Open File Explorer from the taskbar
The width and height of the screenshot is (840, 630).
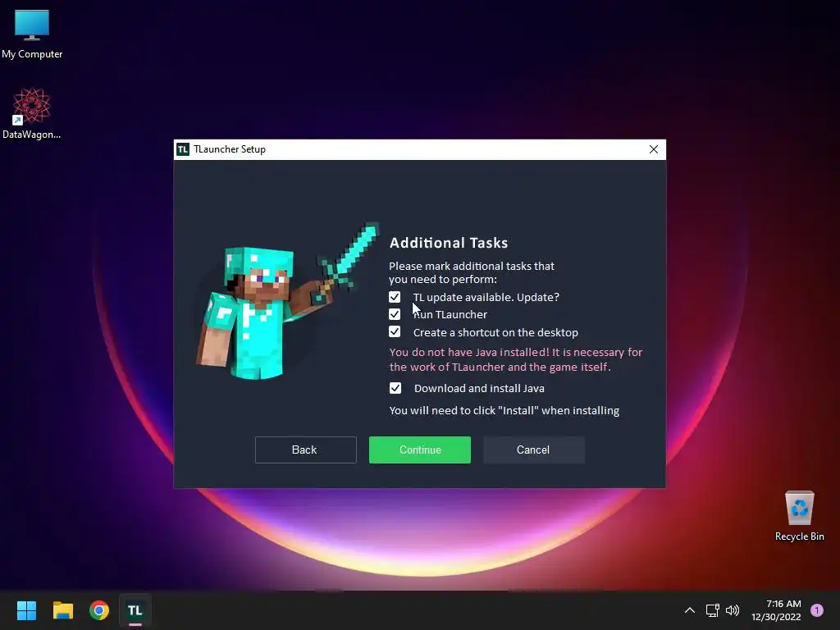coord(62,610)
